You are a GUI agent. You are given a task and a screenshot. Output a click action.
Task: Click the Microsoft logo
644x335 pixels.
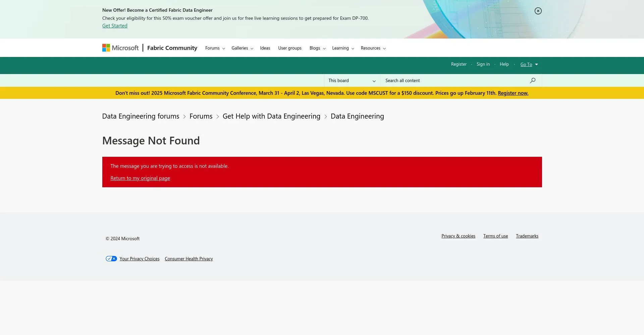120,48
